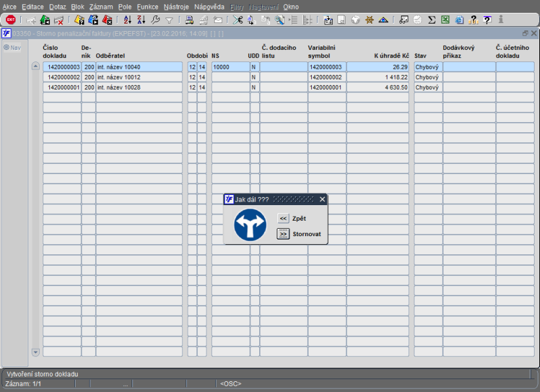This screenshot has height=392, width=540.
Task: Close the 'Jak dál ???' dialog
Action: (x=322, y=199)
